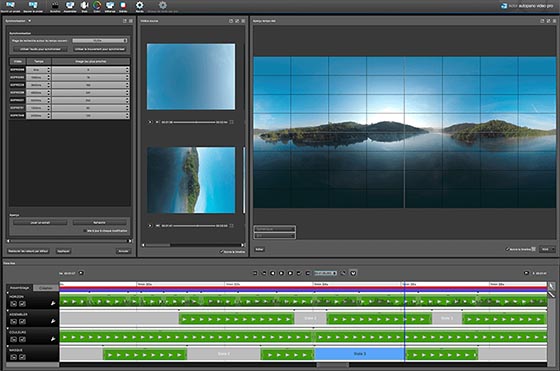The width and height of the screenshot is (560, 371).
Task: Click the Image les plus proches column header
Action: tap(91, 61)
